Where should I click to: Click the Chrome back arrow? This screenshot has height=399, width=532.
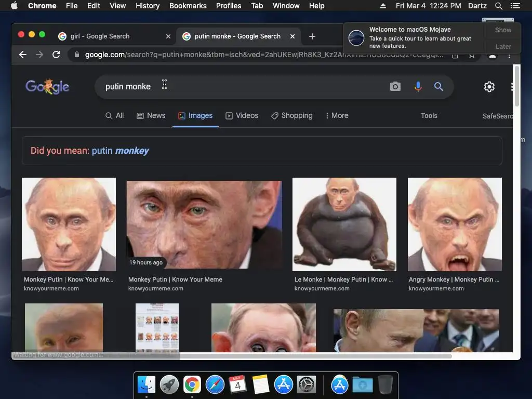pos(23,55)
